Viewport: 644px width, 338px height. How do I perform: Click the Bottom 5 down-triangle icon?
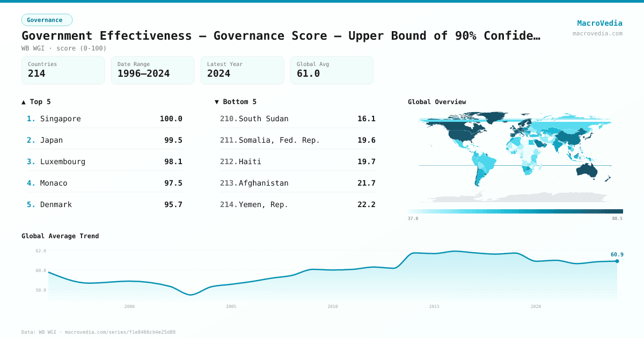pos(217,101)
